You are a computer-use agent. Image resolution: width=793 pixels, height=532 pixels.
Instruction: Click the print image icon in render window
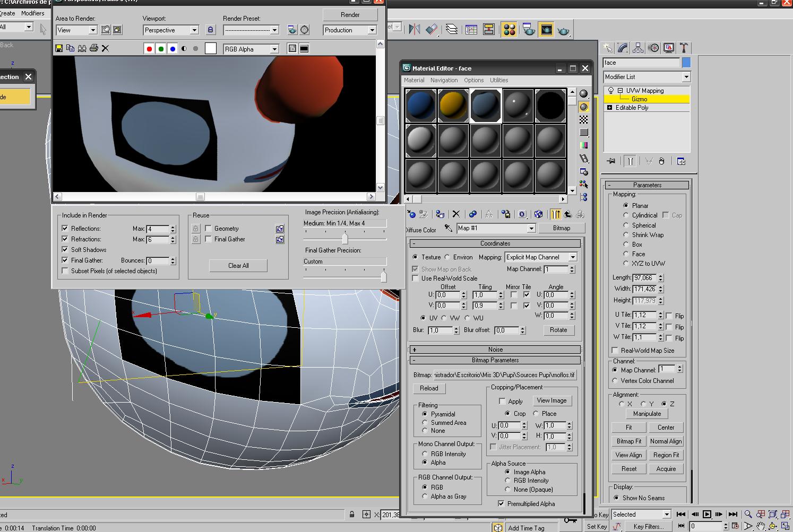(94, 48)
